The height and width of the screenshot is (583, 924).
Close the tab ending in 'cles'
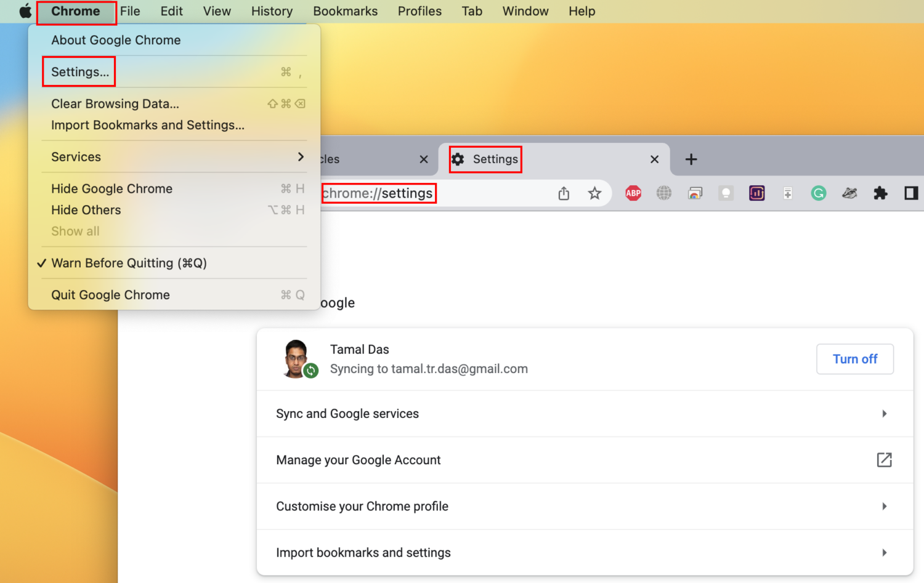(424, 159)
